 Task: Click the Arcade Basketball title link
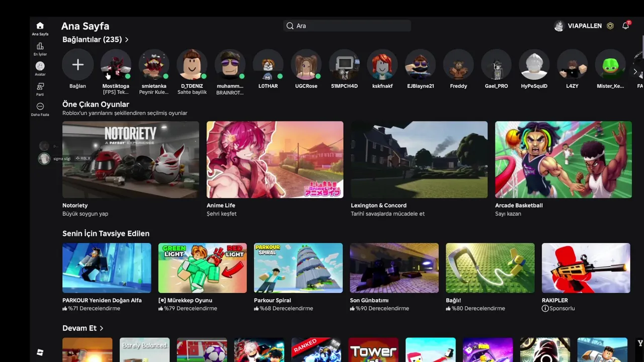(519, 205)
